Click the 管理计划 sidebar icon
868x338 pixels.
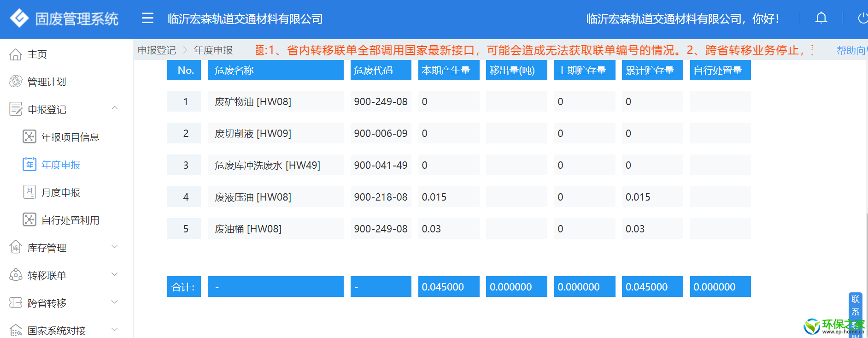[x=16, y=82]
